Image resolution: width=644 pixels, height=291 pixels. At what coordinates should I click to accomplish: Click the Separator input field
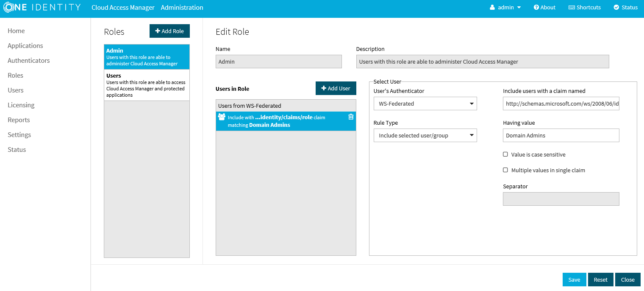pyautogui.click(x=561, y=199)
